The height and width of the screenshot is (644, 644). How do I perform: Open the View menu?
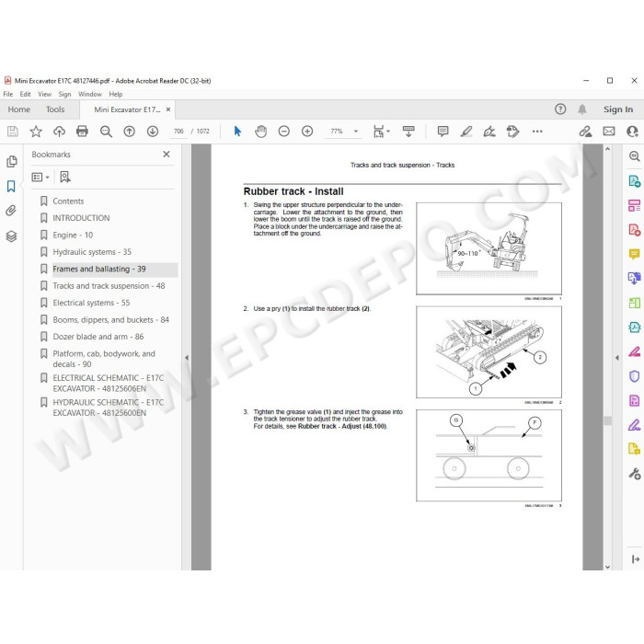[45, 94]
